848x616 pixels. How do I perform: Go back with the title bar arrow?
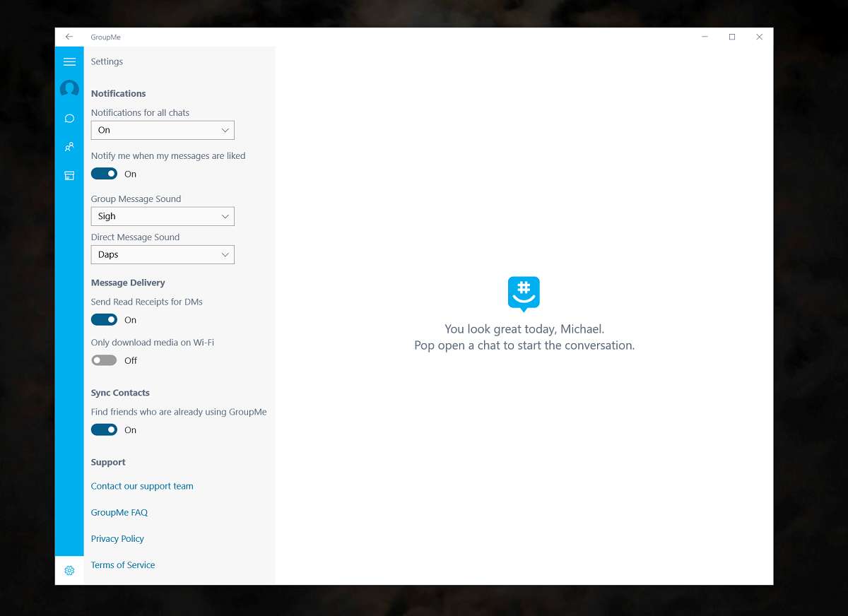tap(69, 37)
